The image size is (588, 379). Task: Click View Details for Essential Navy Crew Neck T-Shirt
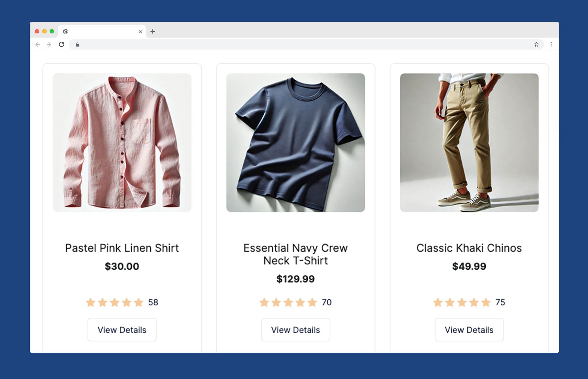point(295,330)
